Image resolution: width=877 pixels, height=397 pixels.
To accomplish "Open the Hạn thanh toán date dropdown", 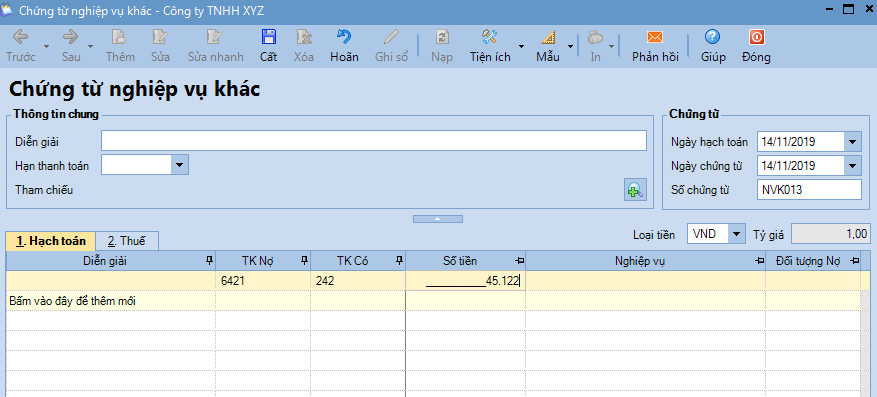I will [x=180, y=165].
